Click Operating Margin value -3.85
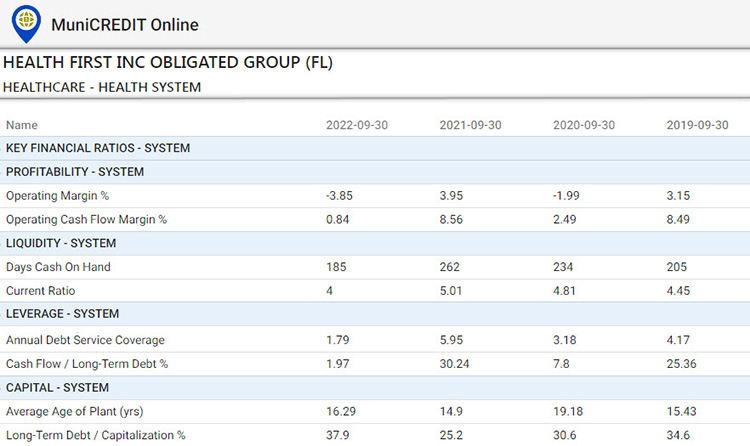750x446 pixels. point(339,196)
